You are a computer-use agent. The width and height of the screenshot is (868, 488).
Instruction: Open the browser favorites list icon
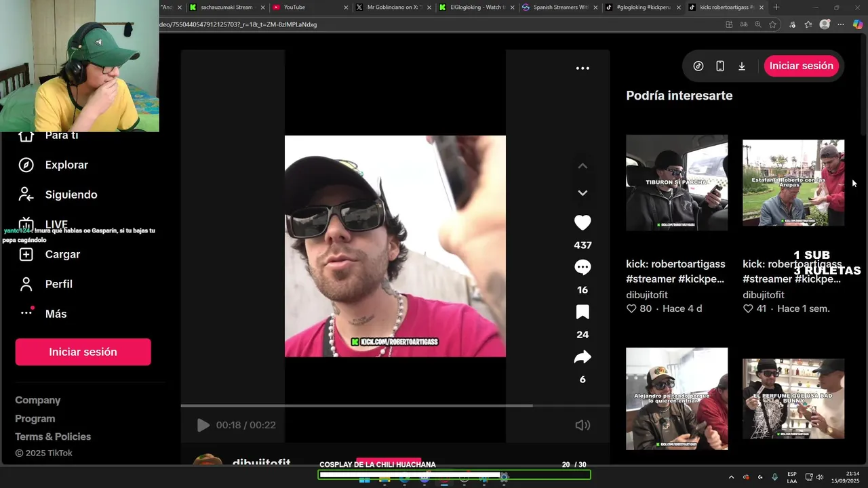[x=808, y=24]
